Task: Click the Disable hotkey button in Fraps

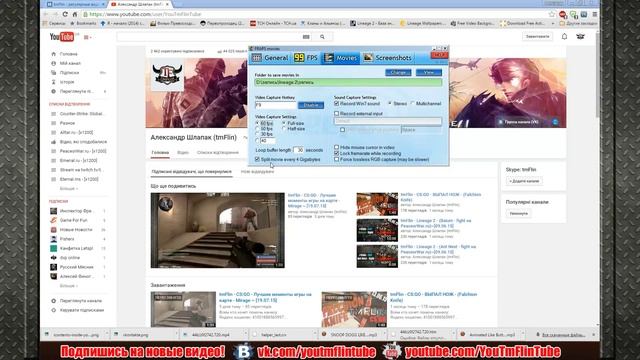Action: pos(311,105)
